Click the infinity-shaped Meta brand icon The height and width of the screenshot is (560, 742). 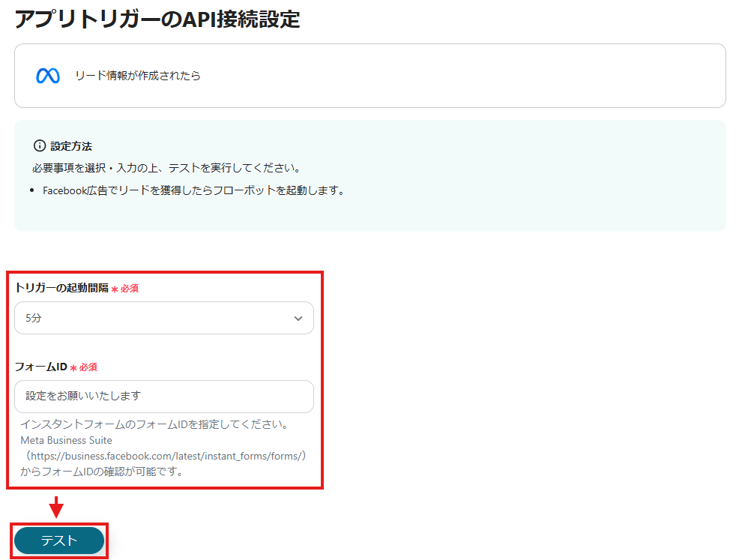(x=46, y=75)
